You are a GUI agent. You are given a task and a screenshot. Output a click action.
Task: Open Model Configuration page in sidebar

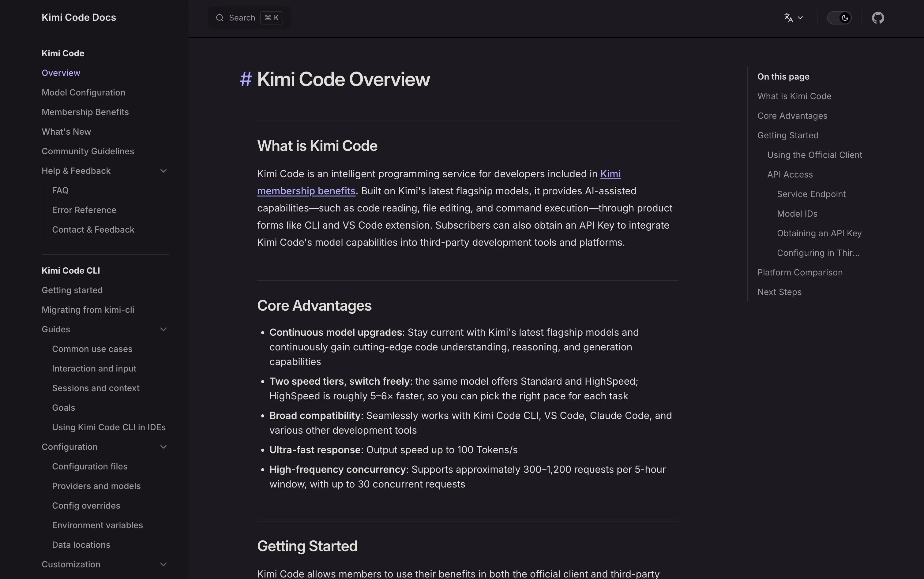(84, 93)
